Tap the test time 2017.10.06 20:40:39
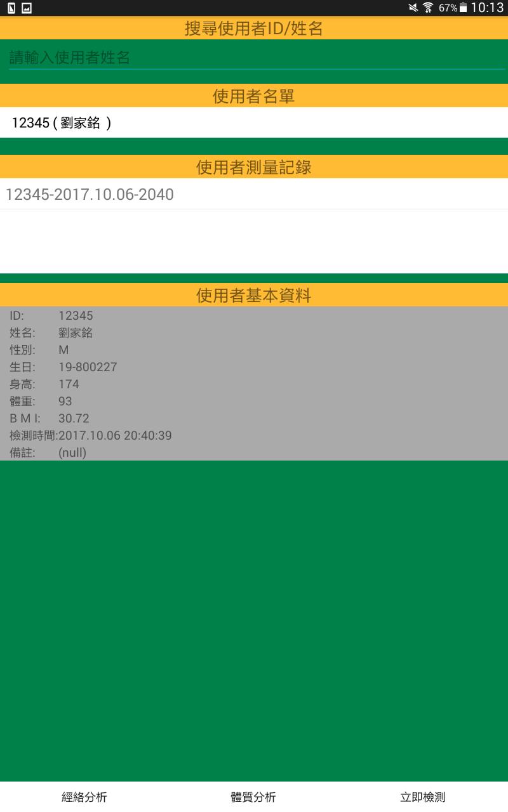Image resolution: width=508 pixels, height=812 pixels. [115, 436]
